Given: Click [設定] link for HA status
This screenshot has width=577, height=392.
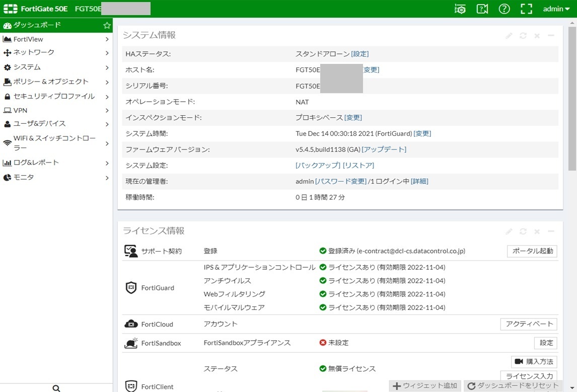Looking at the screenshot, I should (360, 54).
